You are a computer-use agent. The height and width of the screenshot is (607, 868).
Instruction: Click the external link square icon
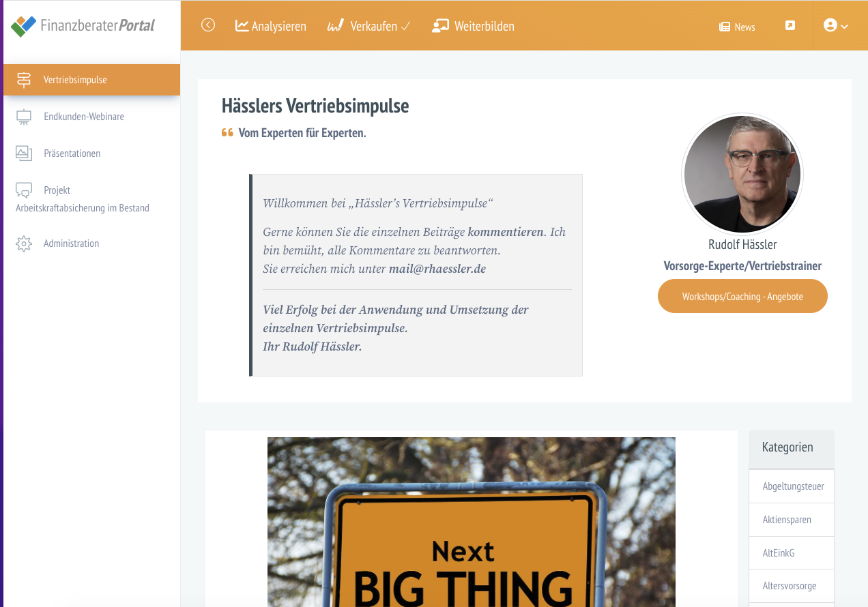[x=790, y=26]
